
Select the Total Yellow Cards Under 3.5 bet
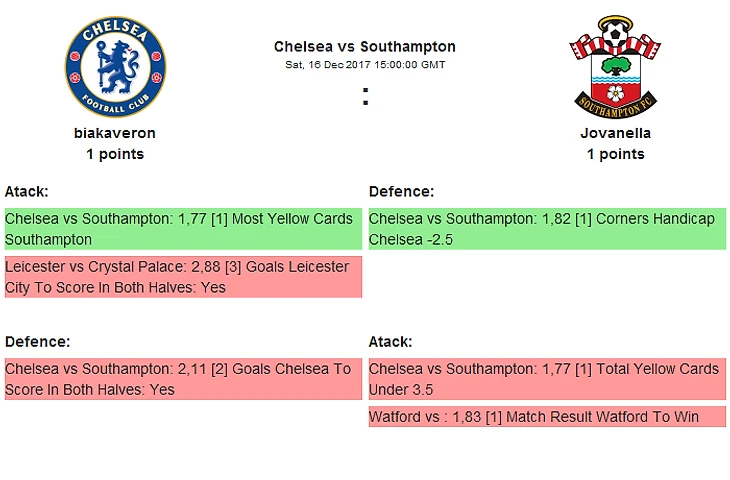(x=546, y=379)
